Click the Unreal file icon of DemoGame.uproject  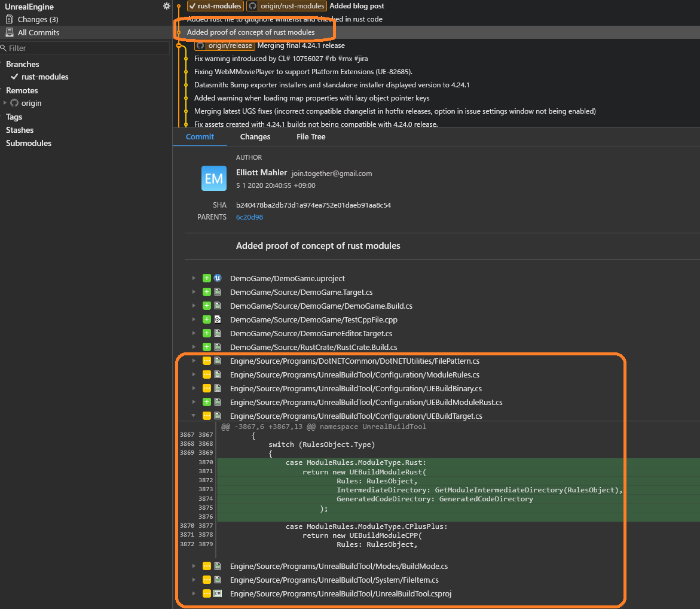click(218, 278)
